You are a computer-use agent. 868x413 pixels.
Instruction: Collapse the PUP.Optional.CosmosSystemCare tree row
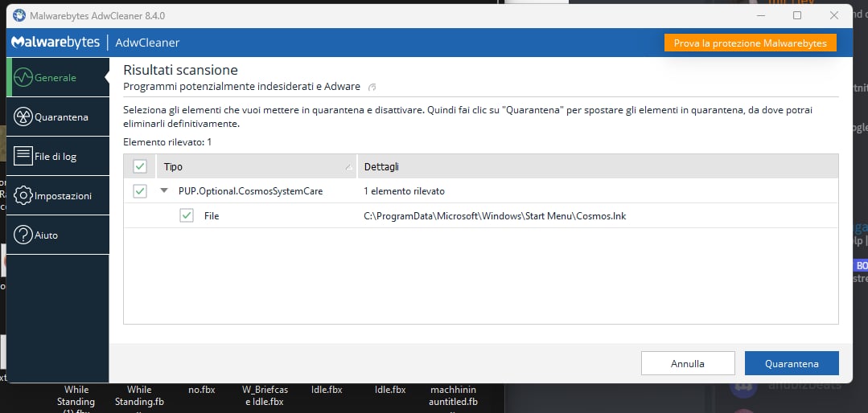tap(164, 190)
